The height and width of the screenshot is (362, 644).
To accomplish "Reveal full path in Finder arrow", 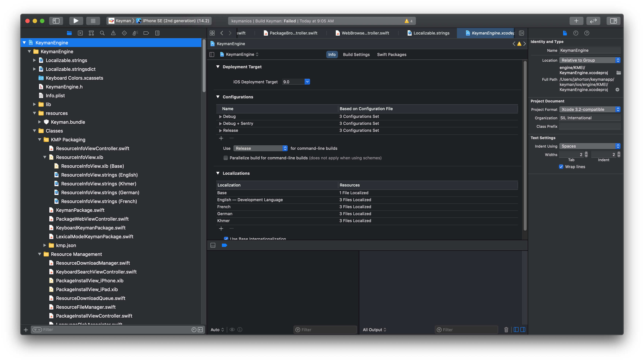I will pyautogui.click(x=617, y=90).
